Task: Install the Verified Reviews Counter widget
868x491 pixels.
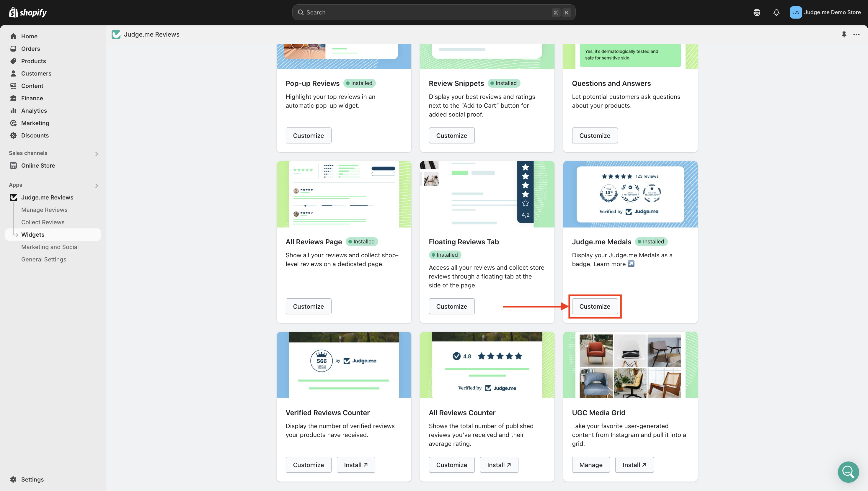Action: click(x=355, y=465)
